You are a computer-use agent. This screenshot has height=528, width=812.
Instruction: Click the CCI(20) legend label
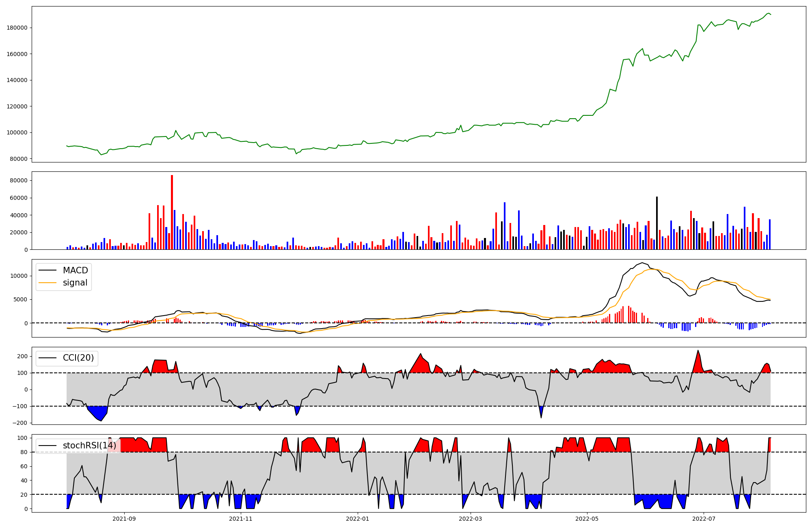pyautogui.click(x=78, y=358)
